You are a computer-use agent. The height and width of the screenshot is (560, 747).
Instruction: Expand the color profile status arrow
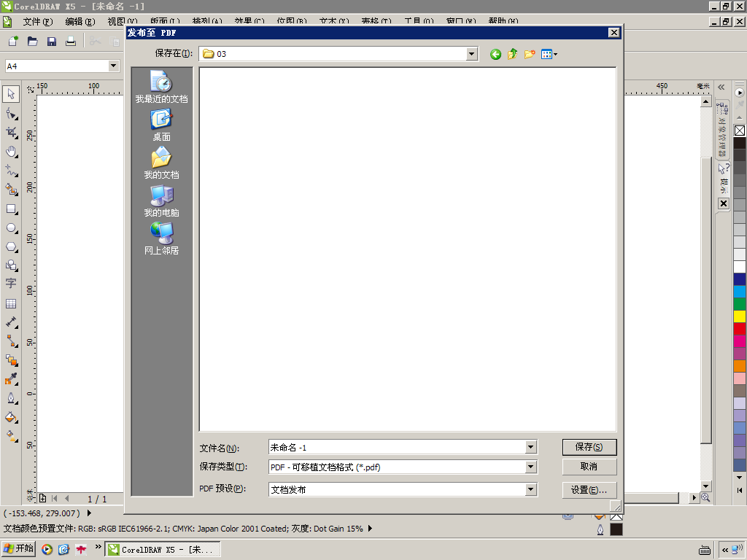pos(370,529)
